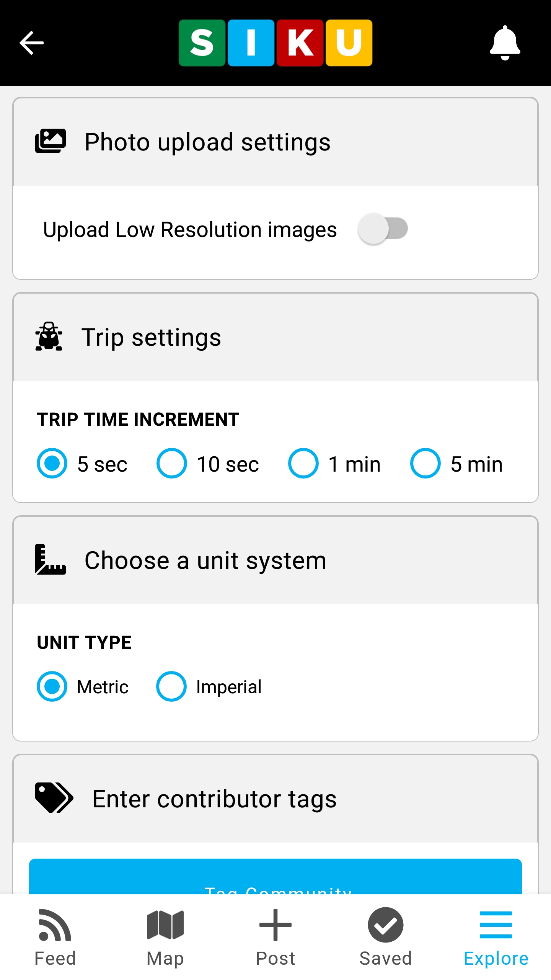Pick the 5 min trip increment

(425, 463)
